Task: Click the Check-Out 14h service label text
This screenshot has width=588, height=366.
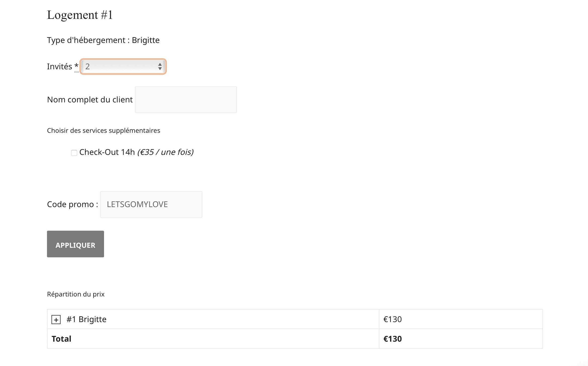Action: coord(136,152)
